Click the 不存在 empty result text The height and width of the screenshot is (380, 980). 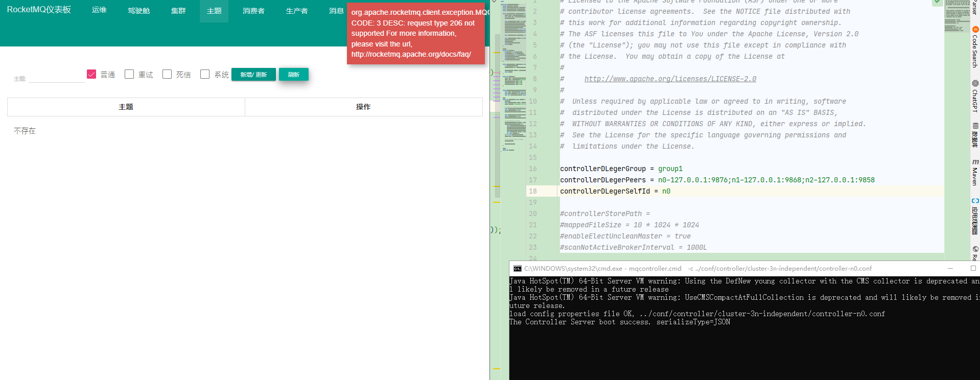coord(25,131)
